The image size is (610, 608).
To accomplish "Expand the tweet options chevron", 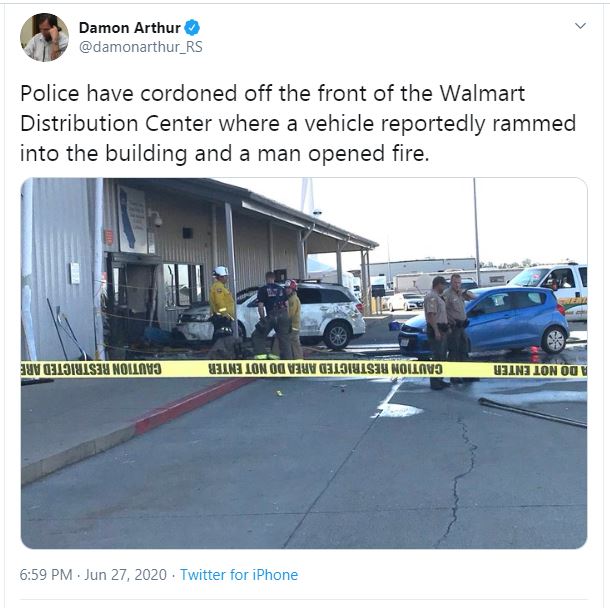I will (x=580, y=26).
